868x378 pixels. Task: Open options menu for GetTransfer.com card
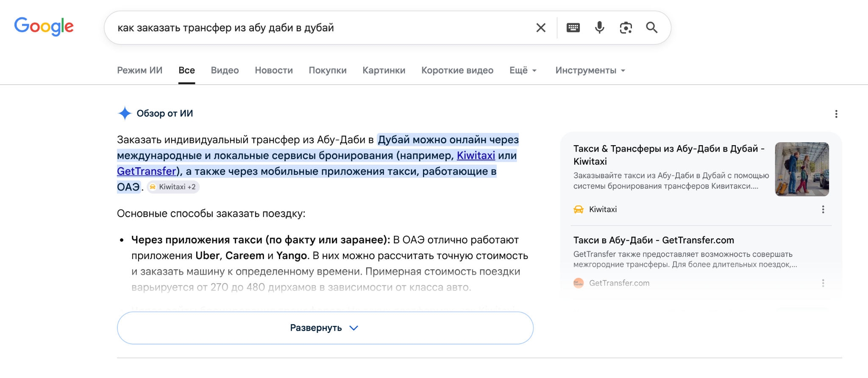point(823,283)
